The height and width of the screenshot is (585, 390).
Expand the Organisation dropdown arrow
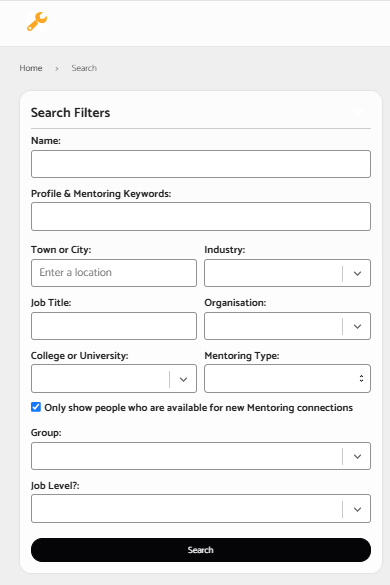(x=357, y=326)
